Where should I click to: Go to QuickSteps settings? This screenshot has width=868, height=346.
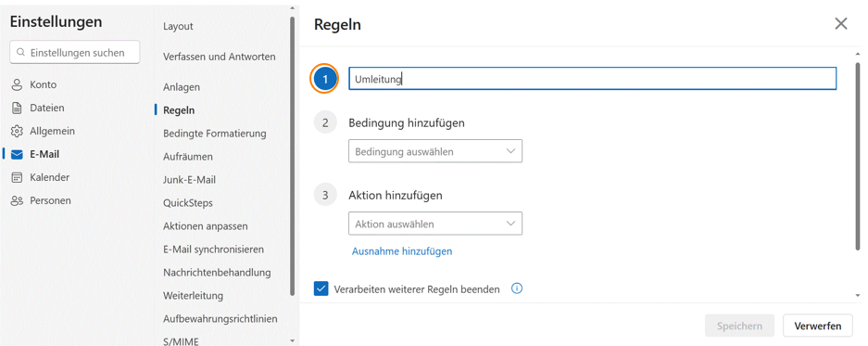(x=188, y=203)
